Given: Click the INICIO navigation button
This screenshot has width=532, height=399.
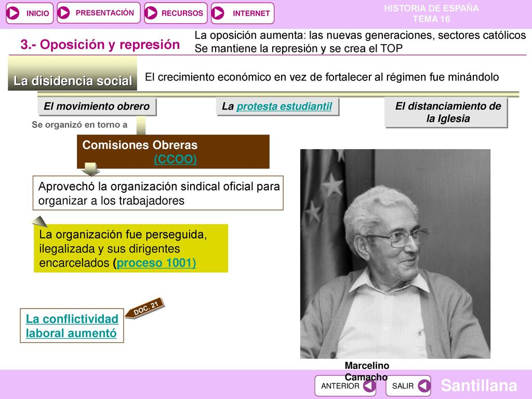Looking at the screenshot, I should tap(30, 13).
